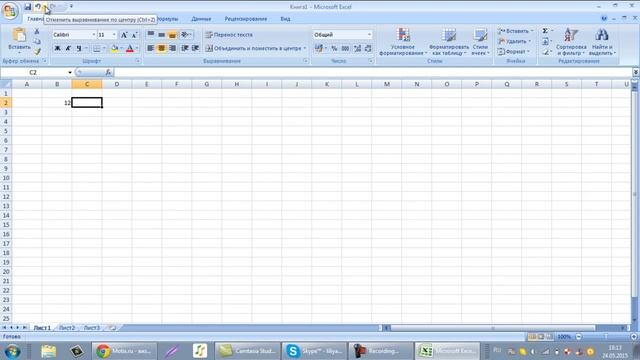Cut selection with the scissors icon
This screenshot has height=360, width=640.
pos(37,31)
